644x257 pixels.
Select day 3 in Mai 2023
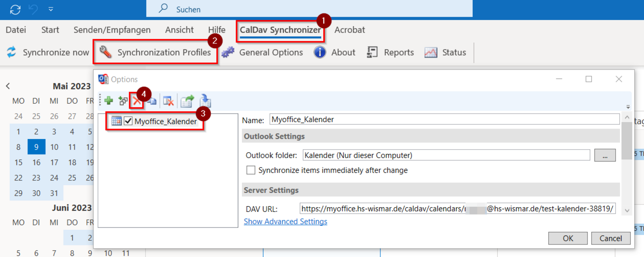(54, 132)
